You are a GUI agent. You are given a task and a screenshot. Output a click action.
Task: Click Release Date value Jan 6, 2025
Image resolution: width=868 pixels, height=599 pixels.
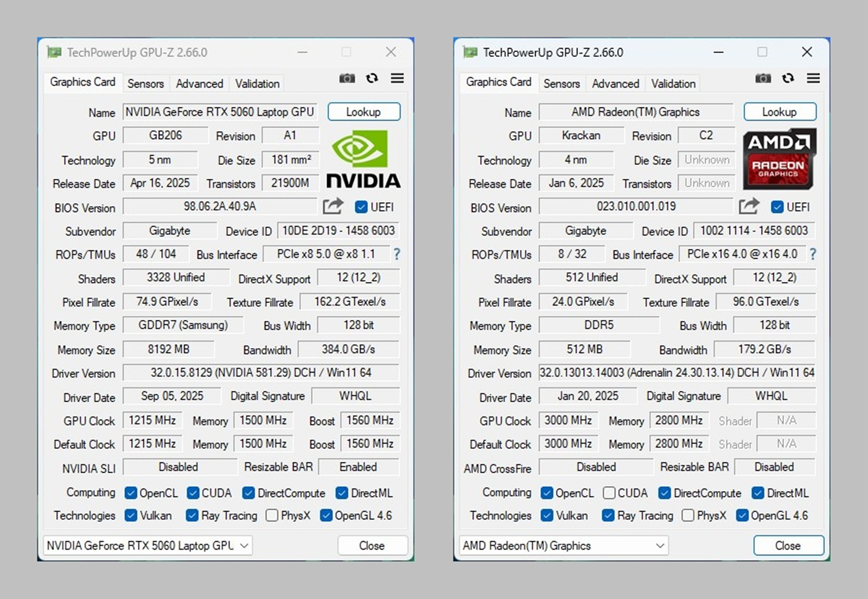click(x=576, y=183)
